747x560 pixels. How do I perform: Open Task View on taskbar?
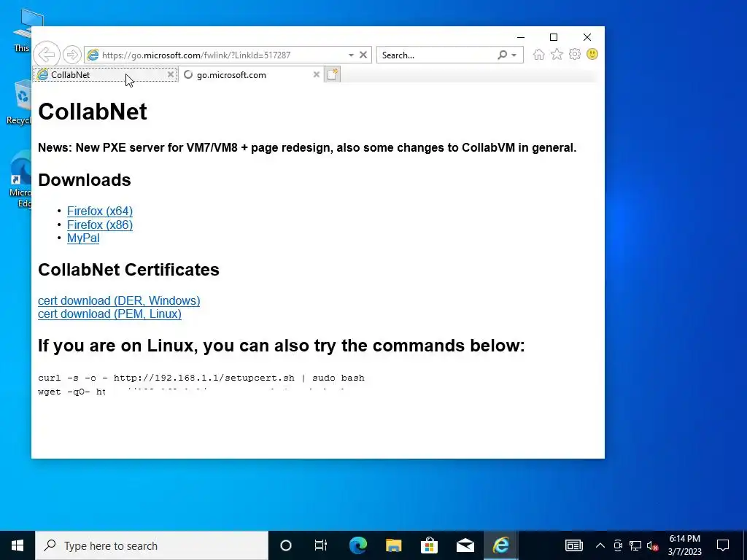tap(321, 545)
